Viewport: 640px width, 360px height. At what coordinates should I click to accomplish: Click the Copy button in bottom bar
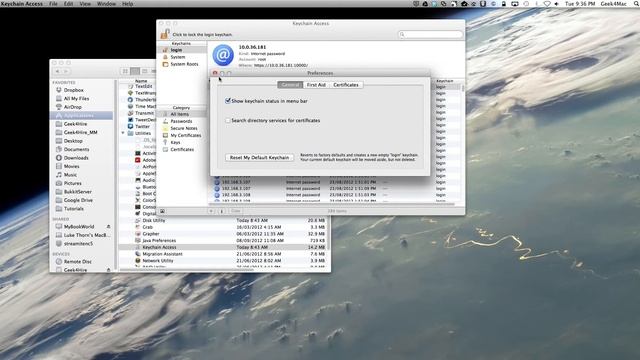tap(236, 211)
